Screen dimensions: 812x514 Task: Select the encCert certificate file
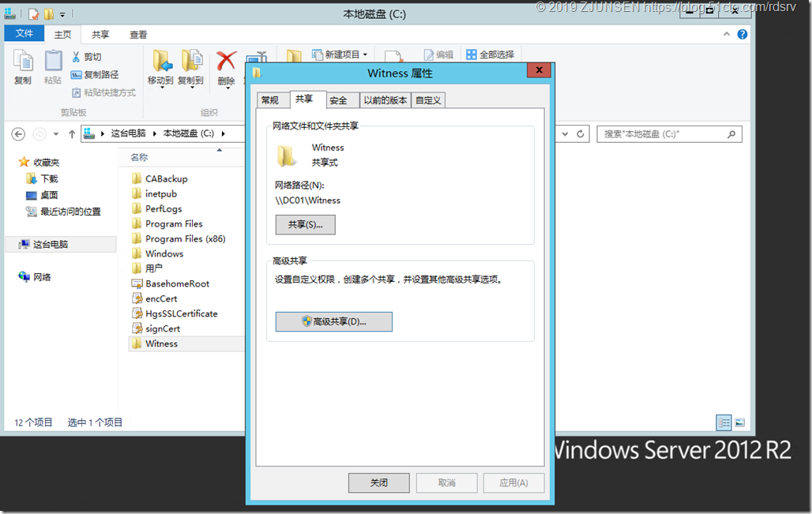tap(154, 298)
